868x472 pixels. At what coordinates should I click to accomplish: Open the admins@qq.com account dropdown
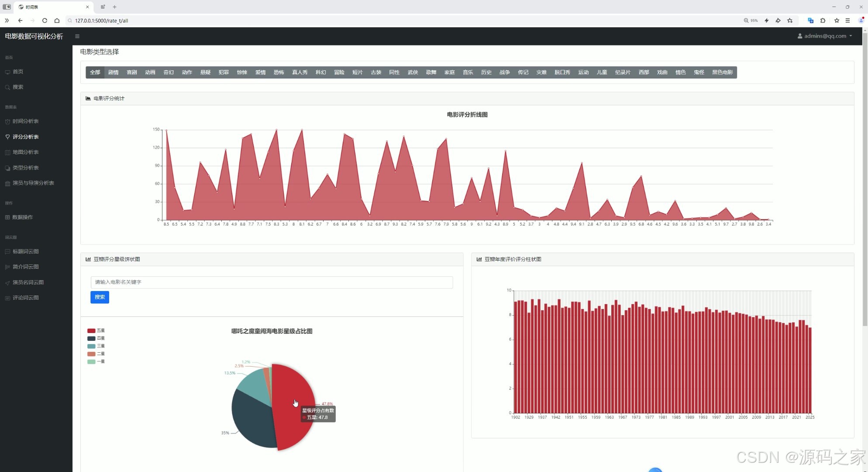pos(825,36)
